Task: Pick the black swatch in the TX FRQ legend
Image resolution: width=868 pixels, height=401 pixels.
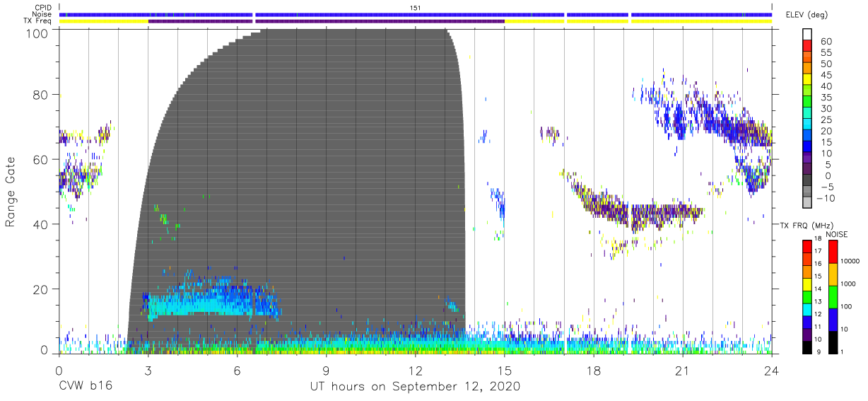Action: pyautogui.click(x=807, y=347)
